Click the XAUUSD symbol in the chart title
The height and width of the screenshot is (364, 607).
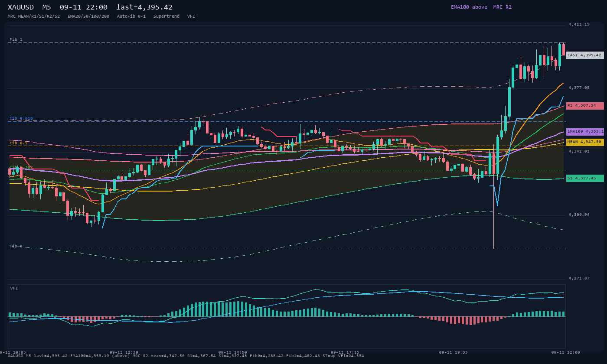21,7
